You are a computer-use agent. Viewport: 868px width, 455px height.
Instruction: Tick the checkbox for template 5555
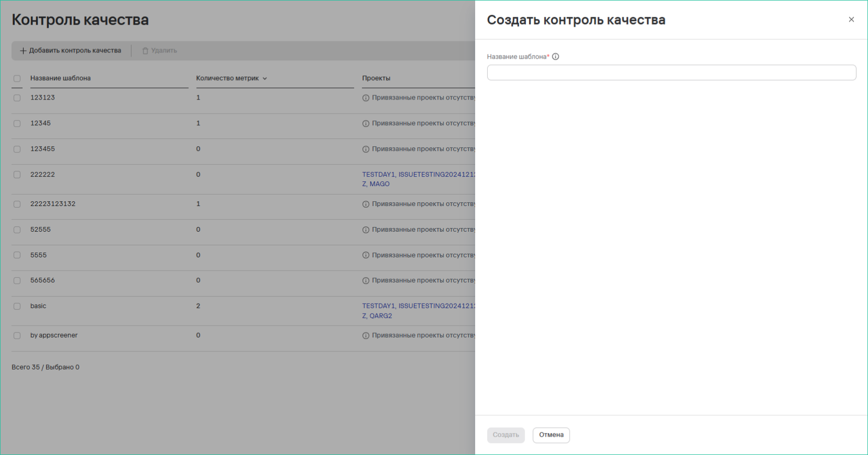pos(17,255)
